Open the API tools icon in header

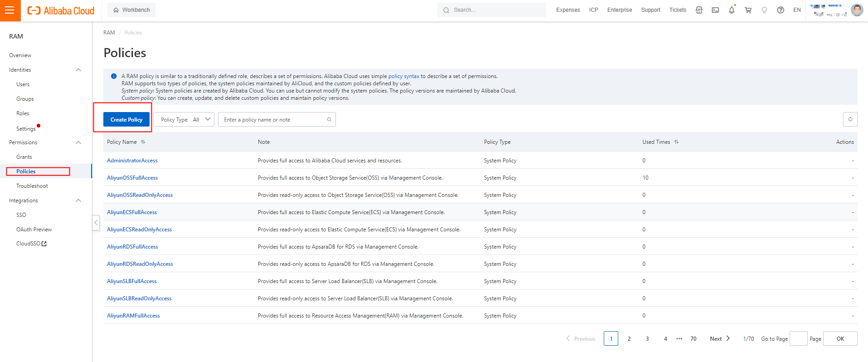(x=699, y=10)
